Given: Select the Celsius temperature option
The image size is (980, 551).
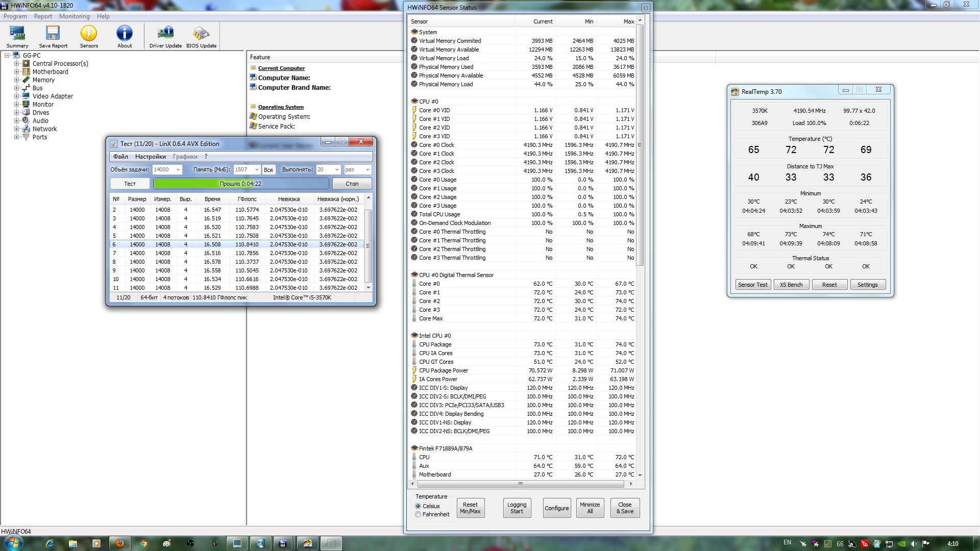Looking at the screenshot, I should tap(419, 506).
